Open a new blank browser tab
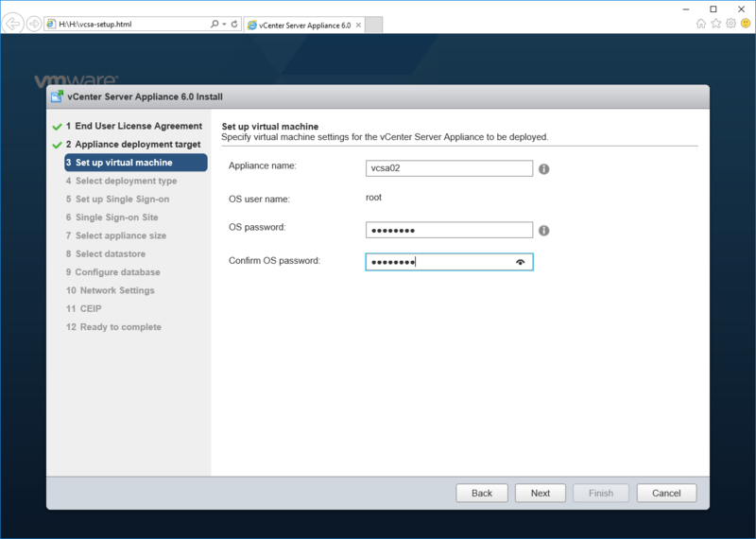 [x=373, y=26]
